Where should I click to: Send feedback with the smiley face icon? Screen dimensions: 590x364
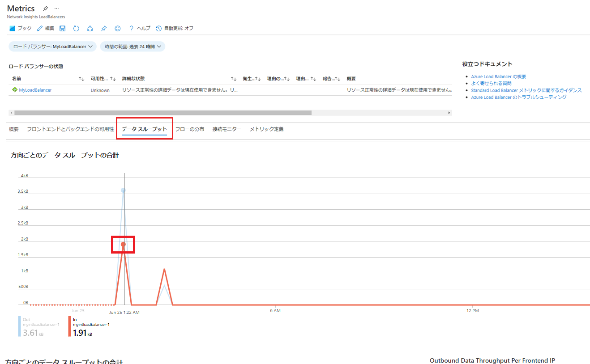tap(118, 28)
